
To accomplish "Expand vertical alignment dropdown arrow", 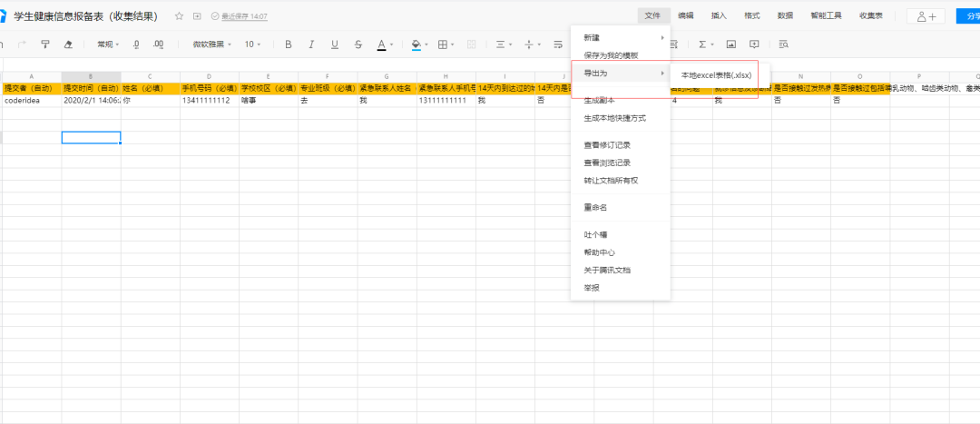I will 539,44.
